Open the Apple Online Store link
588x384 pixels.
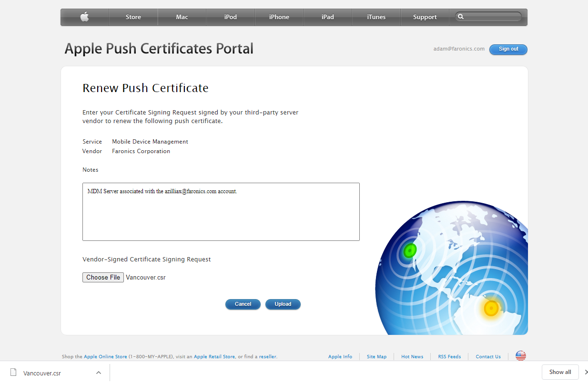tap(105, 357)
